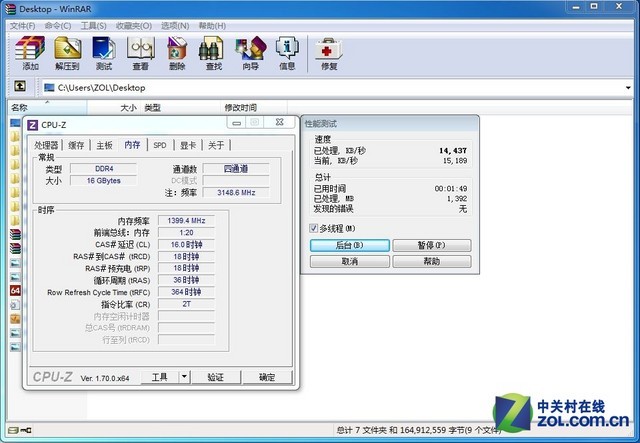Click the 信息 (Info) toolbar icon
This screenshot has height=443, width=640.
[x=287, y=53]
